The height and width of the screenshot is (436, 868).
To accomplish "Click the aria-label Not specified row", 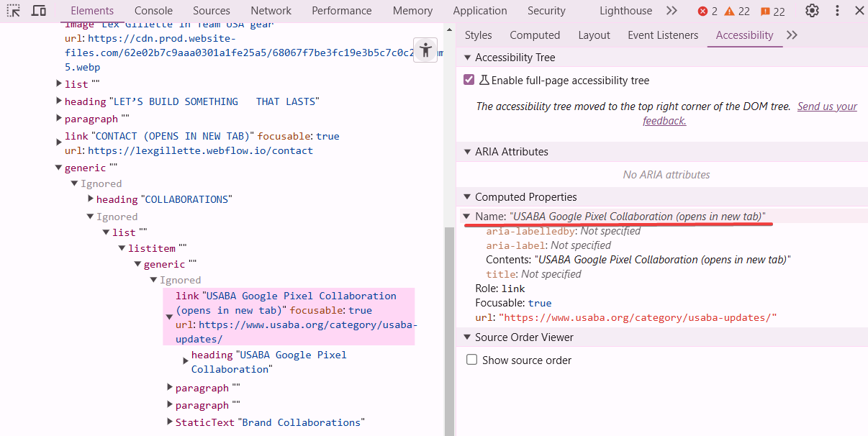I will coord(548,245).
